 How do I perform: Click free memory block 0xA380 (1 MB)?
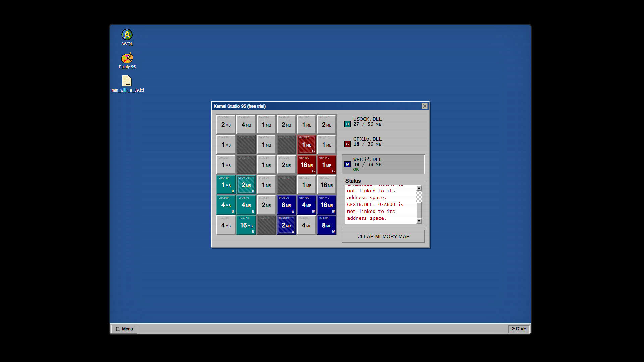pyautogui.click(x=266, y=165)
